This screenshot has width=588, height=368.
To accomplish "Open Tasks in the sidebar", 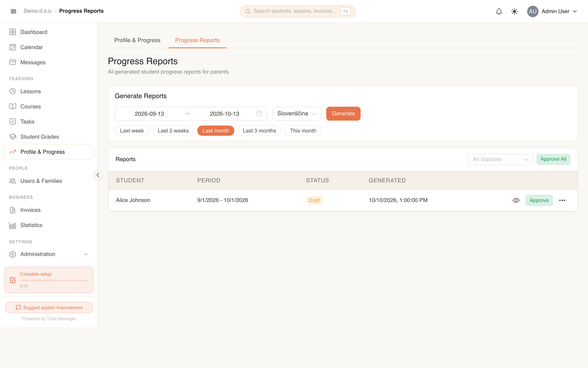I will 49,122.
